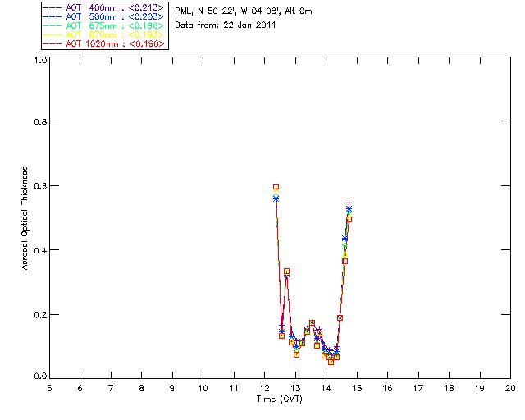Screen dimensions: 525x420
Task: Click the lowest red square data marker on the curve
Action: (x=331, y=362)
